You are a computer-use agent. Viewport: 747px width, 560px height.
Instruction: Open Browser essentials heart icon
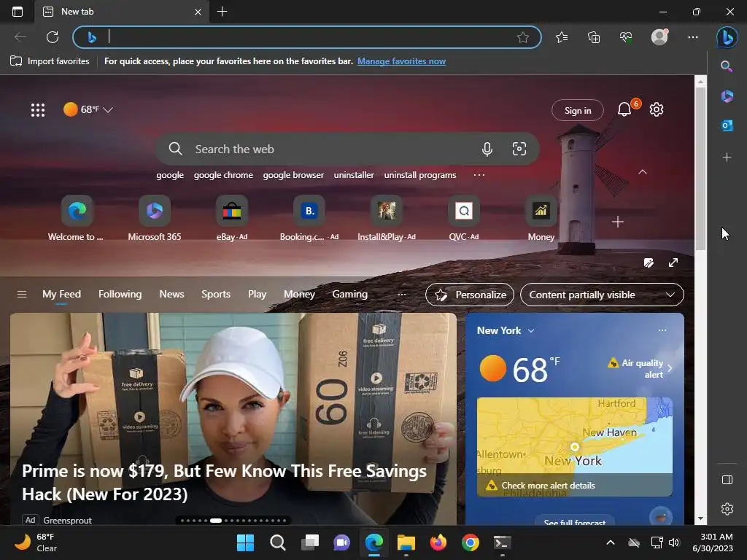pos(626,37)
